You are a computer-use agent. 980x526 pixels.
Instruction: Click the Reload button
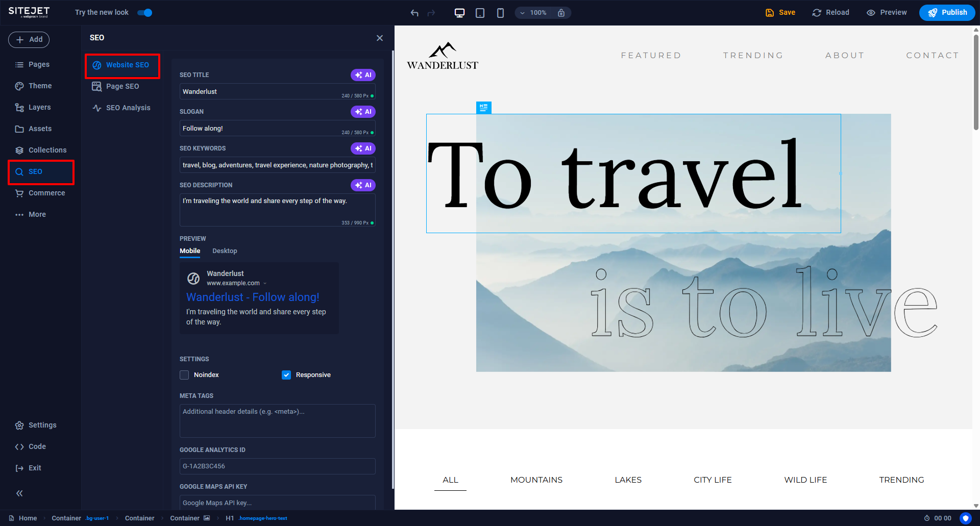pos(831,13)
